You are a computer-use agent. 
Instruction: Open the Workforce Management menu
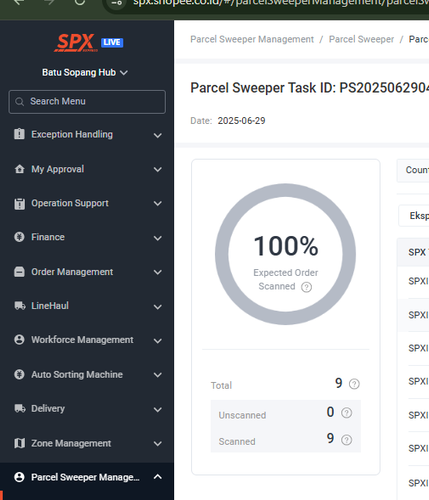point(87,340)
